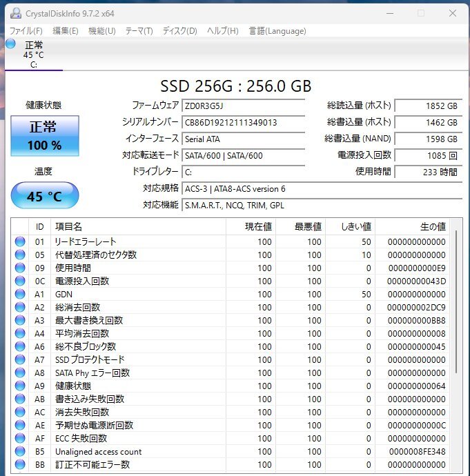Viewport: 470px width, 476px height.
Task: Click power-on count value 1085 回
Action: (429, 155)
